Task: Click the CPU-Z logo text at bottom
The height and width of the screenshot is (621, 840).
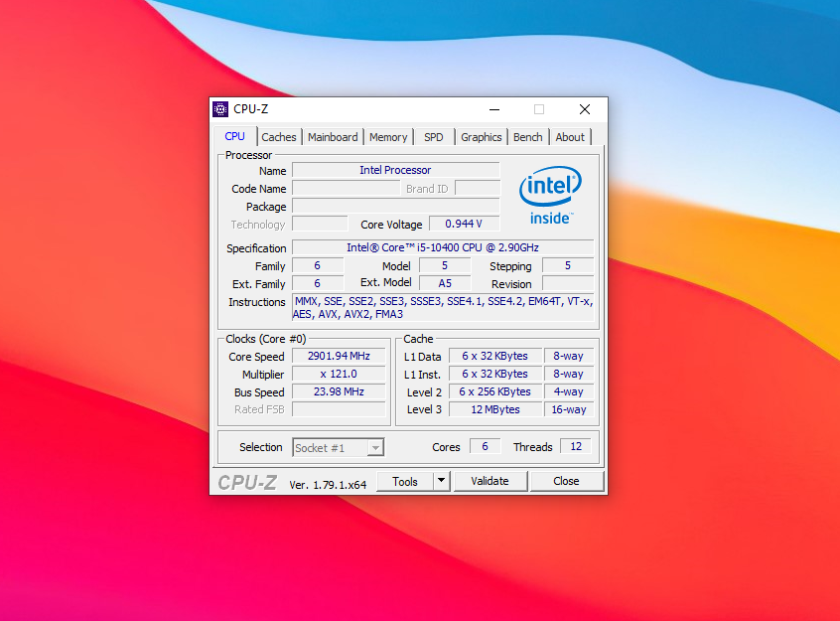Action: click(247, 483)
